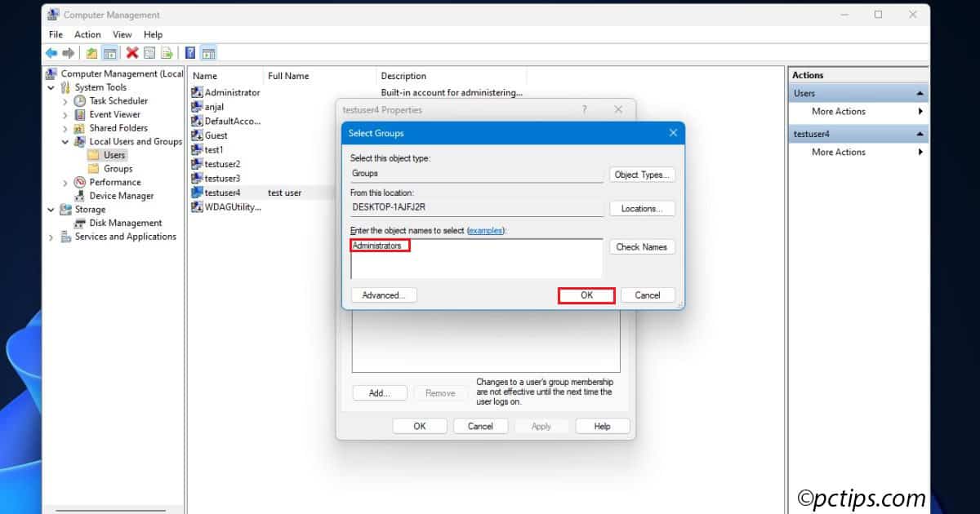Click the Help button in testuser4 Properties
Screen dimensions: 980x514
tap(603, 426)
